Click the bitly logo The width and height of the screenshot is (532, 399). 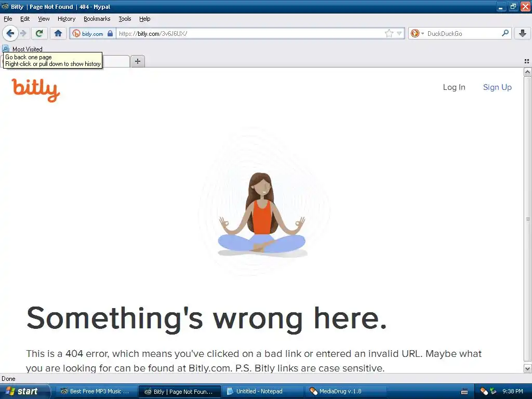[36, 90]
